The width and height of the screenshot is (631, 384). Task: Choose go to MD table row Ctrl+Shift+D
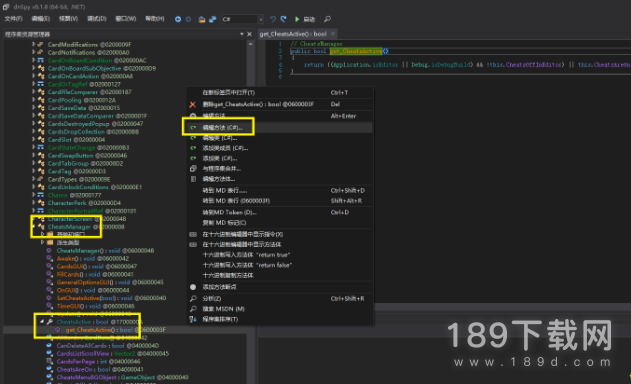coord(280,190)
